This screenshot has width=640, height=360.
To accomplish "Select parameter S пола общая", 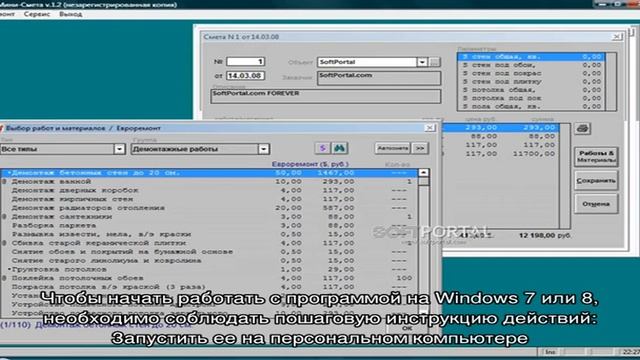I will [531, 107].
